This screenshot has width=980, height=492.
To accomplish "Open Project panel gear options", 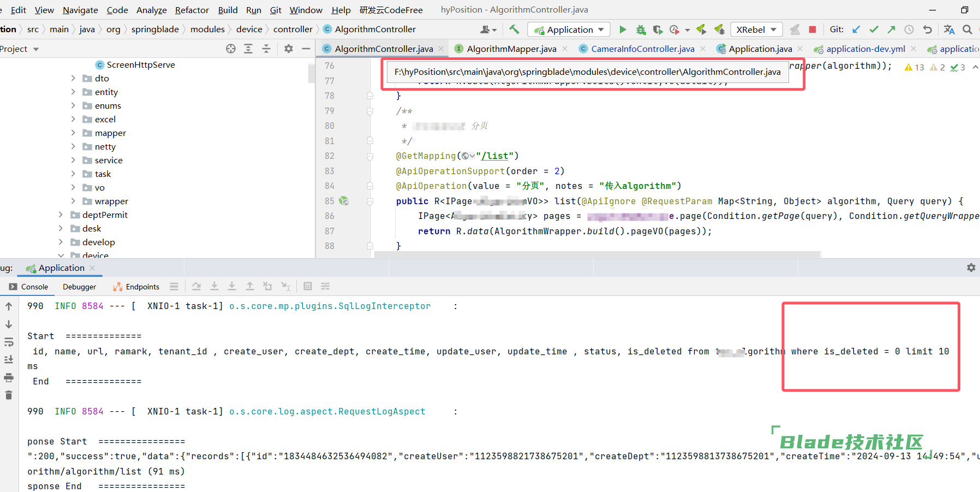I will coord(289,49).
